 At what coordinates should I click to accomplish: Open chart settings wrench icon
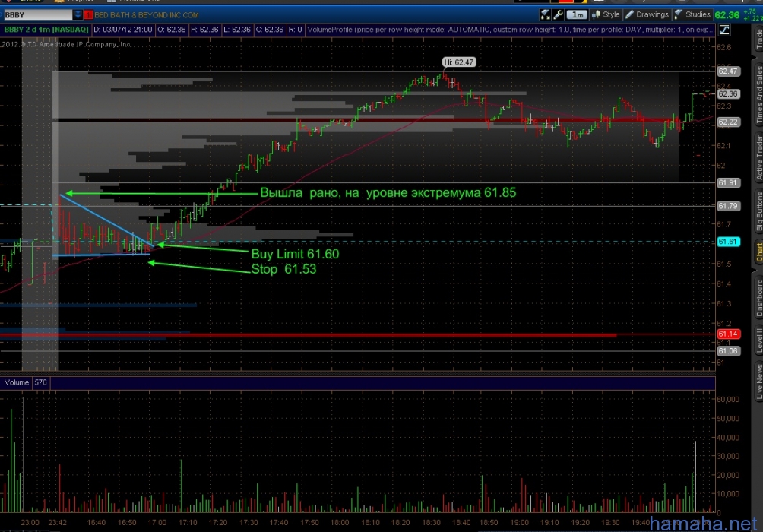[558, 14]
